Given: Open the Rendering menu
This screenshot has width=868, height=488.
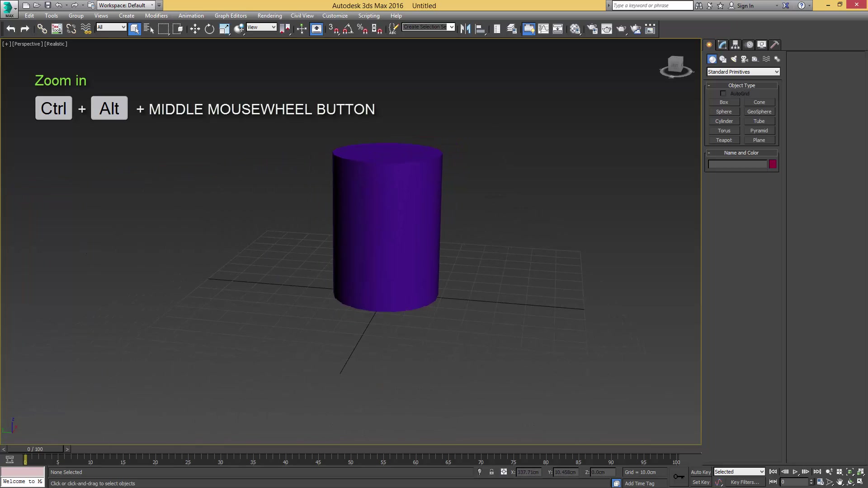Looking at the screenshot, I should point(269,16).
